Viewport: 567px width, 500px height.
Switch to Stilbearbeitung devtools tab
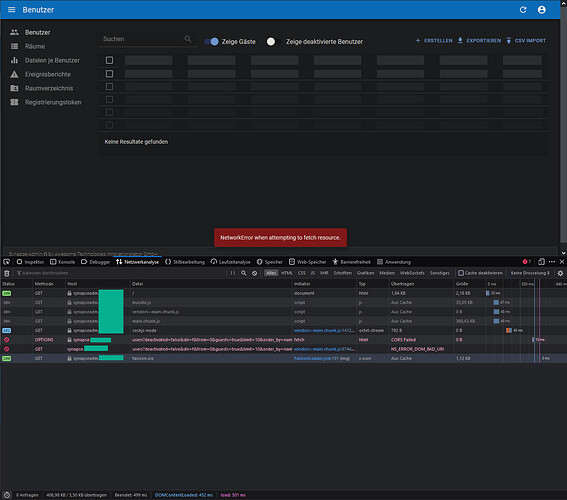185,262
